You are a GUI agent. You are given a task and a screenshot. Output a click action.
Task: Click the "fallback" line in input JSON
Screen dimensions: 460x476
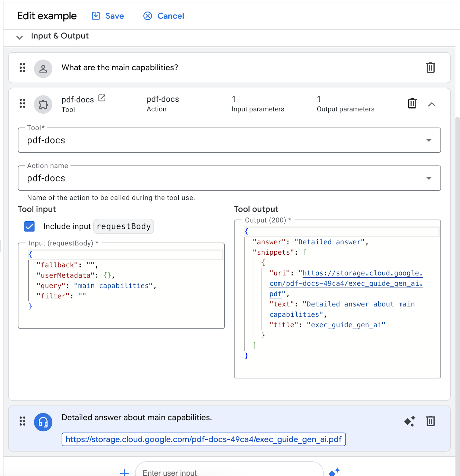(x=67, y=265)
